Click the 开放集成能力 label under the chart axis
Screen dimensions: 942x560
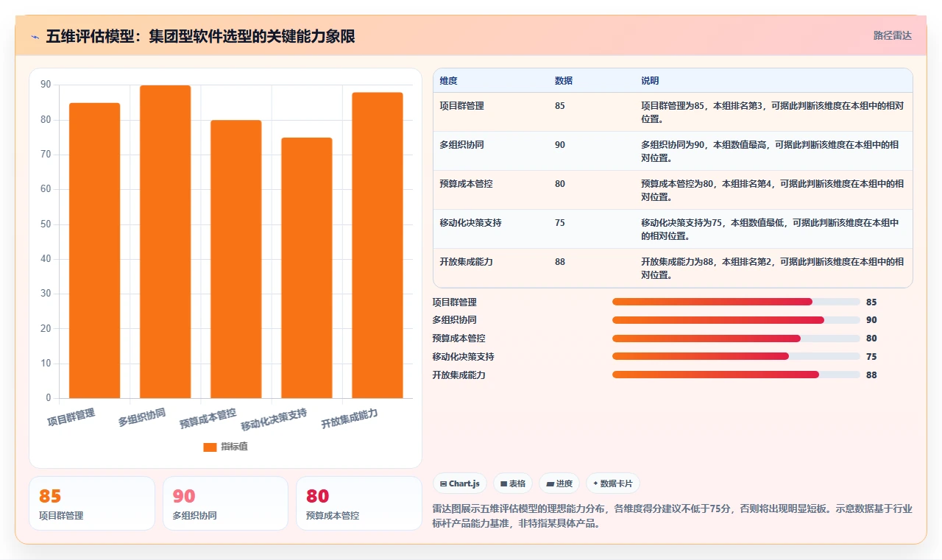point(350,419)
